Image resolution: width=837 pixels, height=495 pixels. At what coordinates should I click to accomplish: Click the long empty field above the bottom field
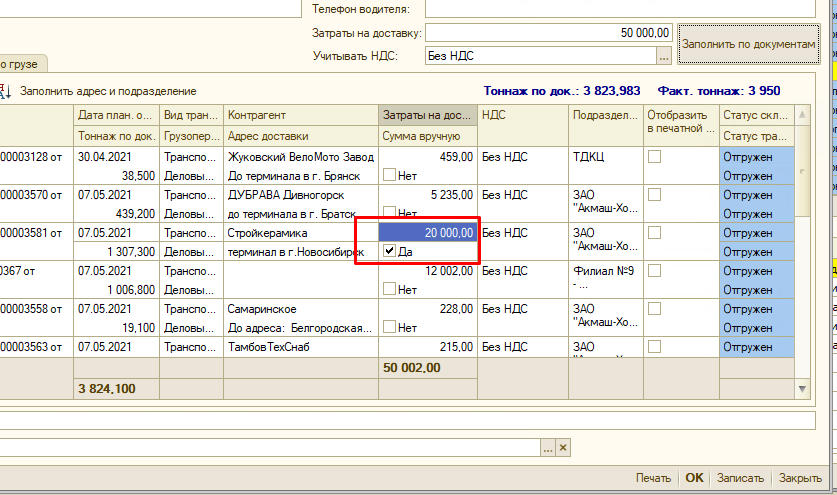click(x=407, y=420)
